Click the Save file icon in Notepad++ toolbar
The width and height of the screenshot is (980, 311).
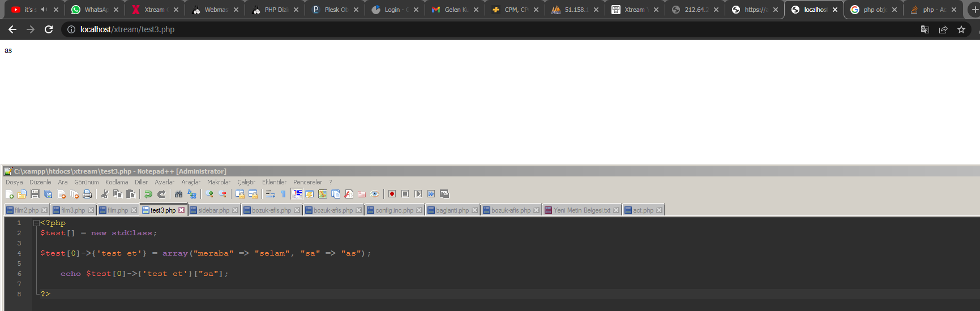tap(35, 194)
